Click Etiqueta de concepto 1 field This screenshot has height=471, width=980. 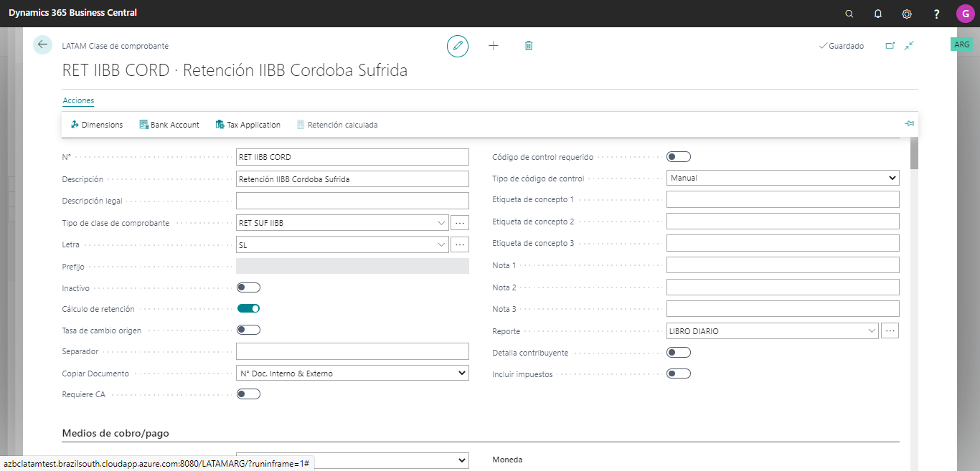(783, 199)
